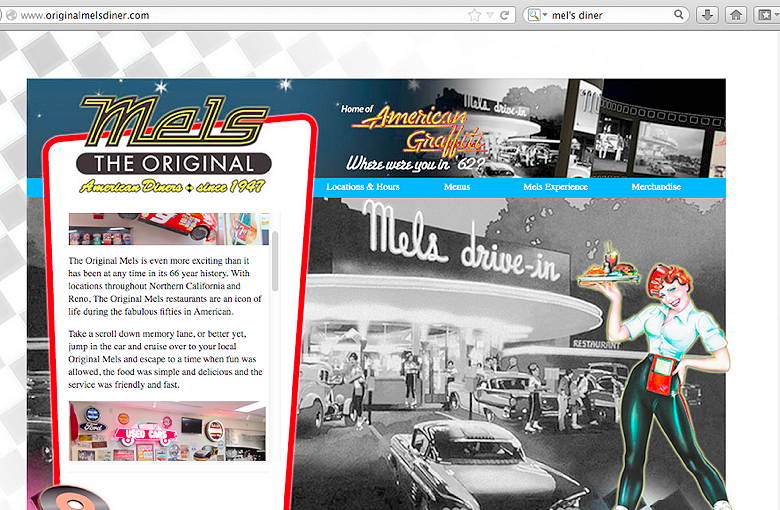Click the search field containing mel's diner
This screenshot has height=510, width=780.
coord(610,15)
